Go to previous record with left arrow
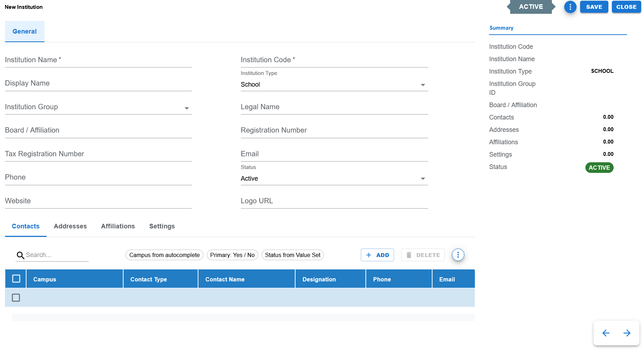This screenshot has height=350, width=644. [606, 333]
